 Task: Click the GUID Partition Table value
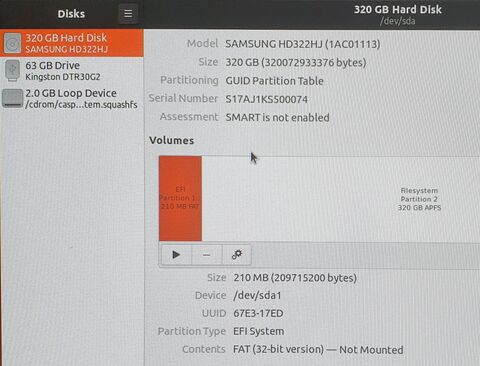(x=274, y=81)
